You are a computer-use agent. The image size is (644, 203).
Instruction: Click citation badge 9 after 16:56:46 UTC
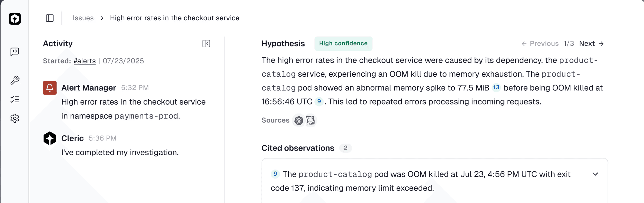click(319, 101)
